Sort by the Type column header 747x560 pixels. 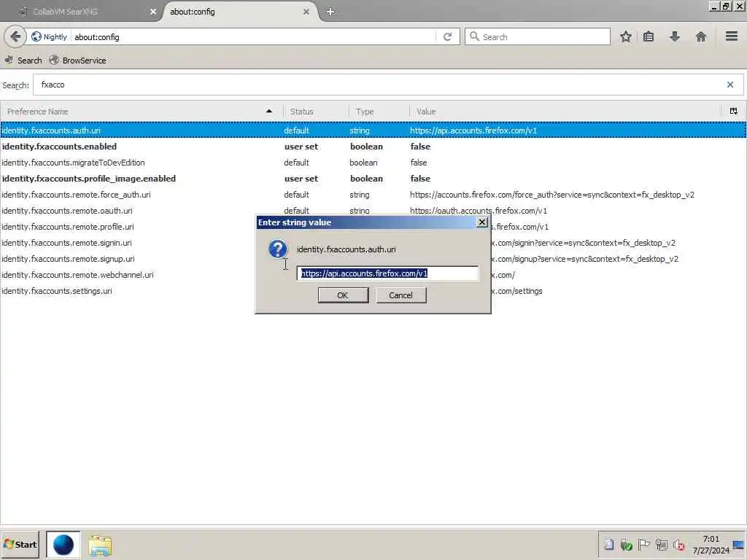tap(379, 112)
